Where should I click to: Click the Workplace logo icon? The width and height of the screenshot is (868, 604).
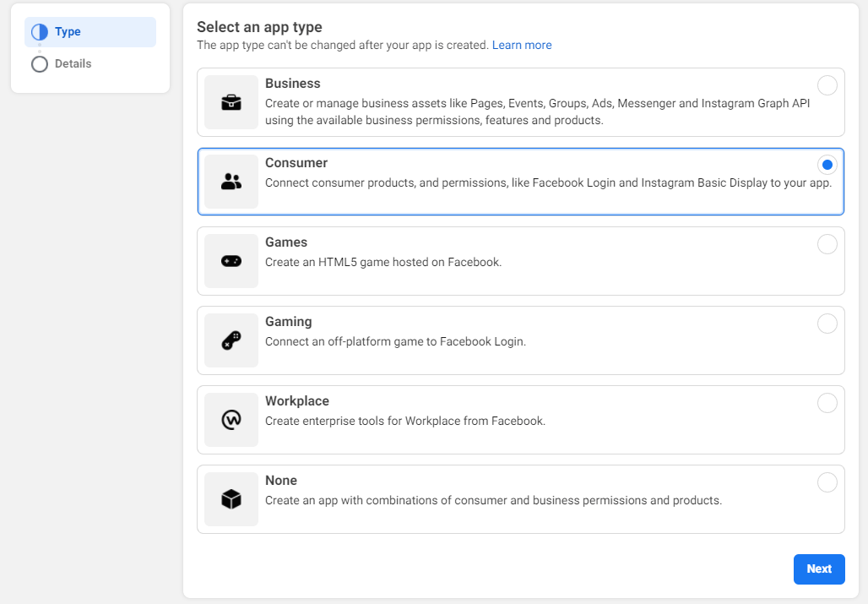pos(231,420)
